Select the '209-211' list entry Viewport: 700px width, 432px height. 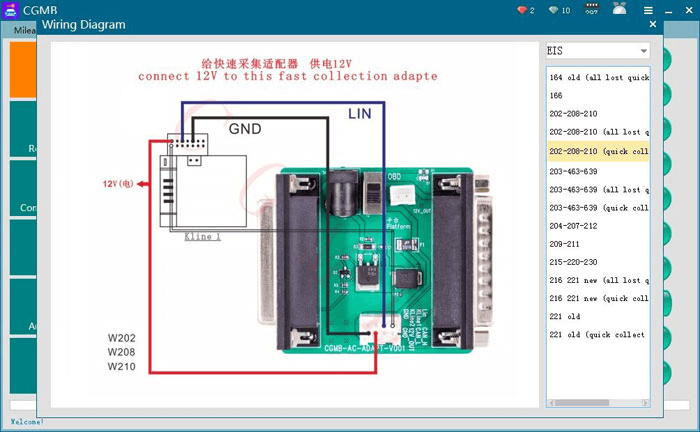pyautogui.click(x=564, y=244)
